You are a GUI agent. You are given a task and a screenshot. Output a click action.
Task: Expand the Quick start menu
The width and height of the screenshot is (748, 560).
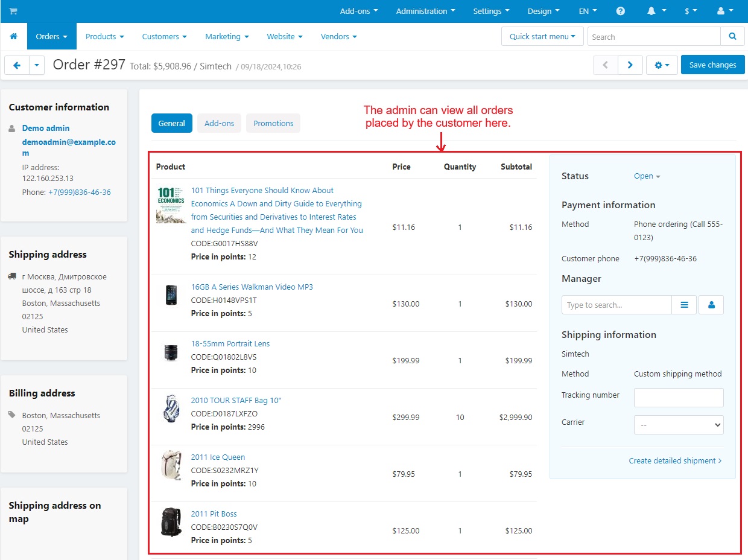pyautogui.click(x=542, y=37)
